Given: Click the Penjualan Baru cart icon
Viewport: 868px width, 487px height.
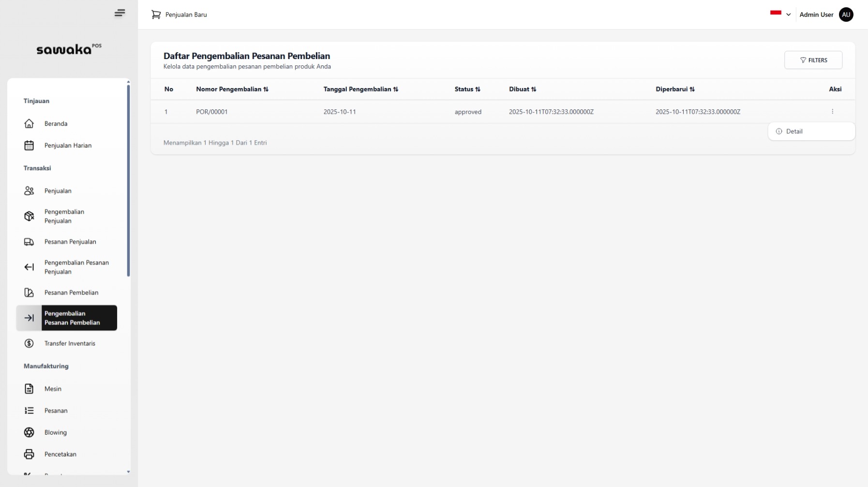Looking at the screenshot, I should tap(156, 15).
